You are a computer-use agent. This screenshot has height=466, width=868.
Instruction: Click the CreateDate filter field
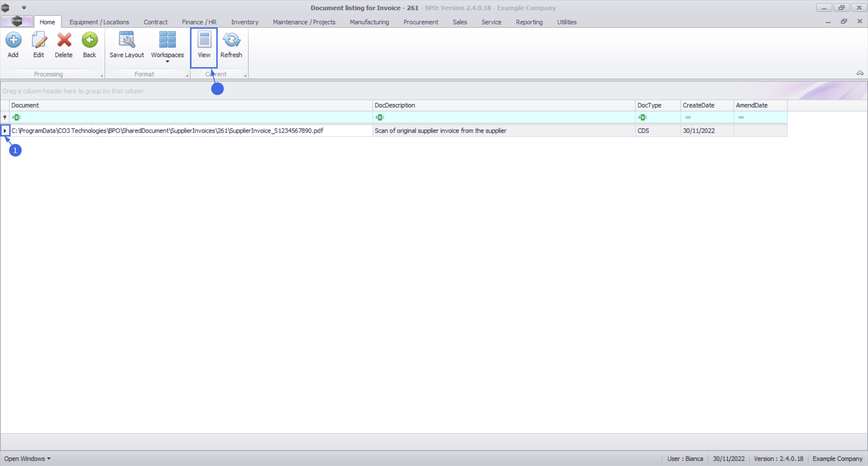coord(707,117)
